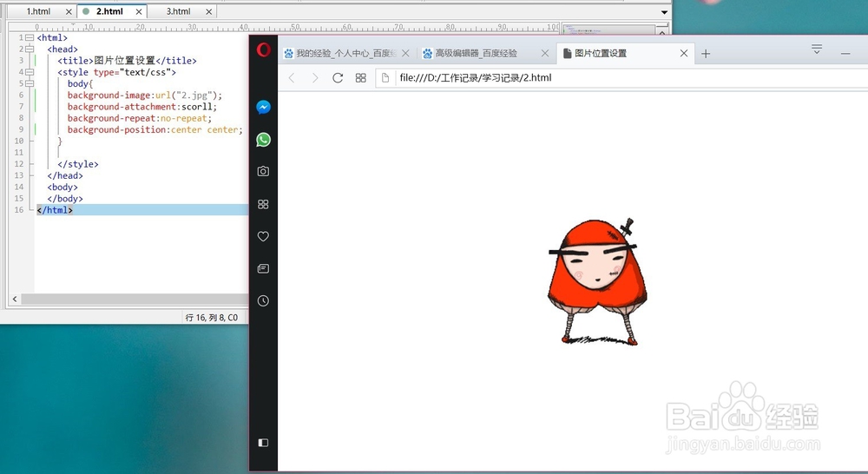Collapse the style fold on line 4
Image resolution: width=868 pixels, height=474 pixels.
point(30,72)
